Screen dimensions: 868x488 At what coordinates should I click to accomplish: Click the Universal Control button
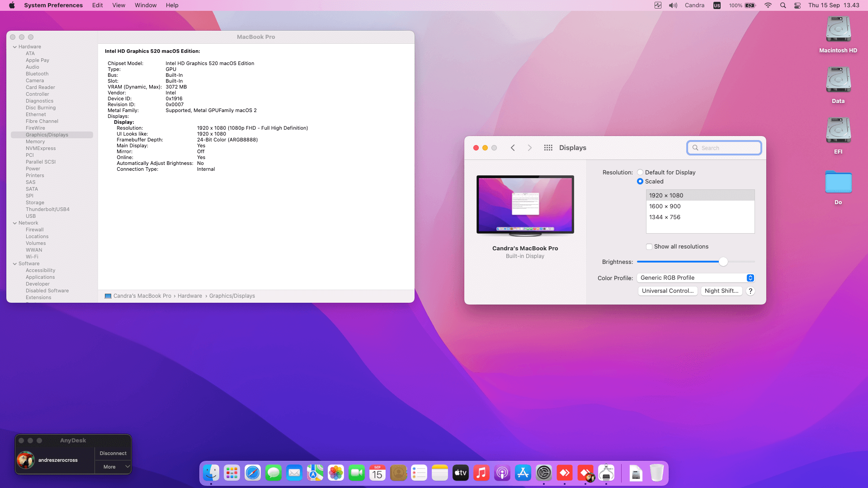click(x=668, y=291)
